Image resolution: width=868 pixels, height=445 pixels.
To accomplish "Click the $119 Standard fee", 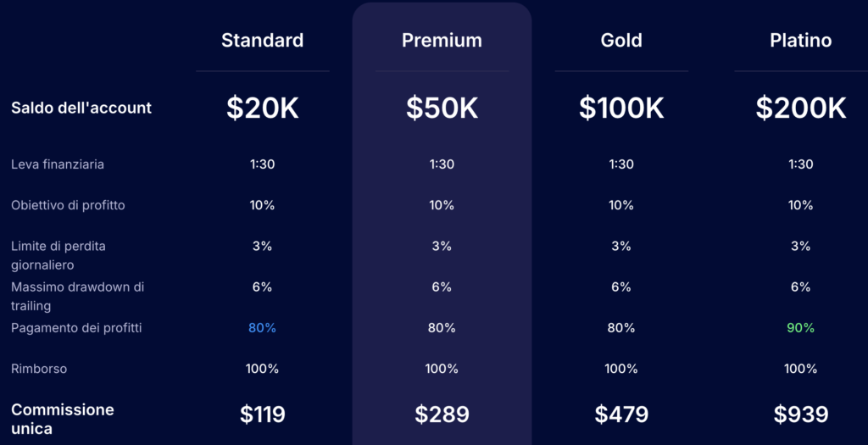I will click(x=263, y=414).
